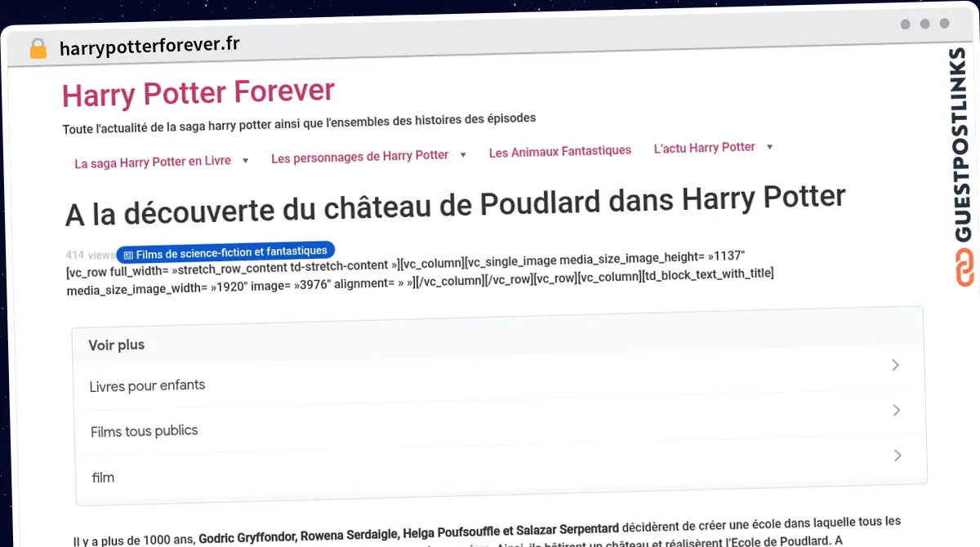Screen dimensions: 980x547
Task: Open the Harry Potter Forever site title
Action: coord(198,93)
